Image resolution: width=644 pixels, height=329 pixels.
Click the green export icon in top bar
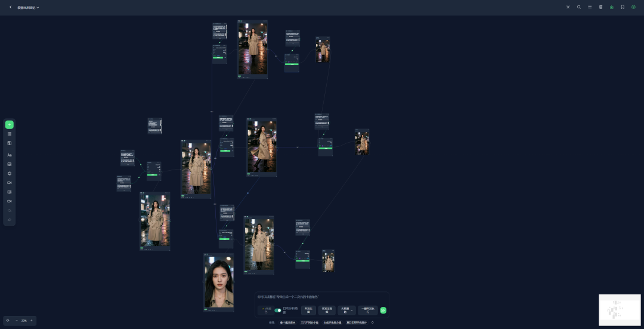[x=612, y=7]
